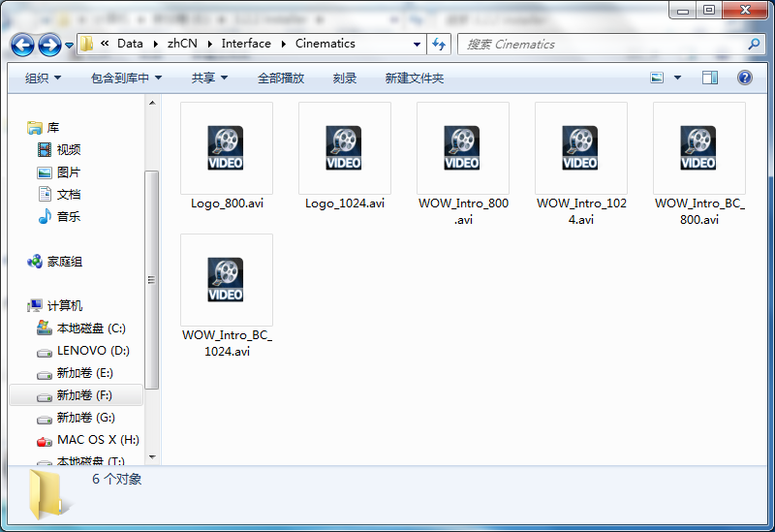
Task: Select MAC OS X (H:) drive
Action: point(97,440)
